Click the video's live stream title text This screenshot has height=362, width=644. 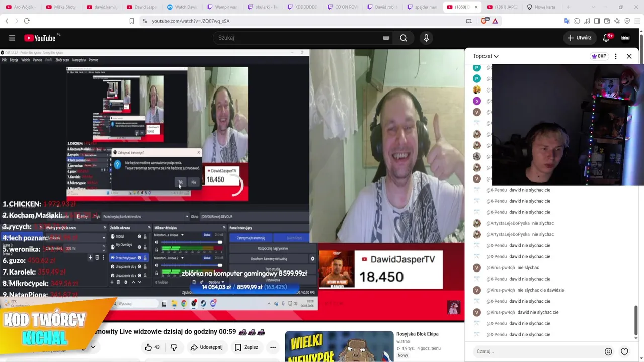coord(179,332)
